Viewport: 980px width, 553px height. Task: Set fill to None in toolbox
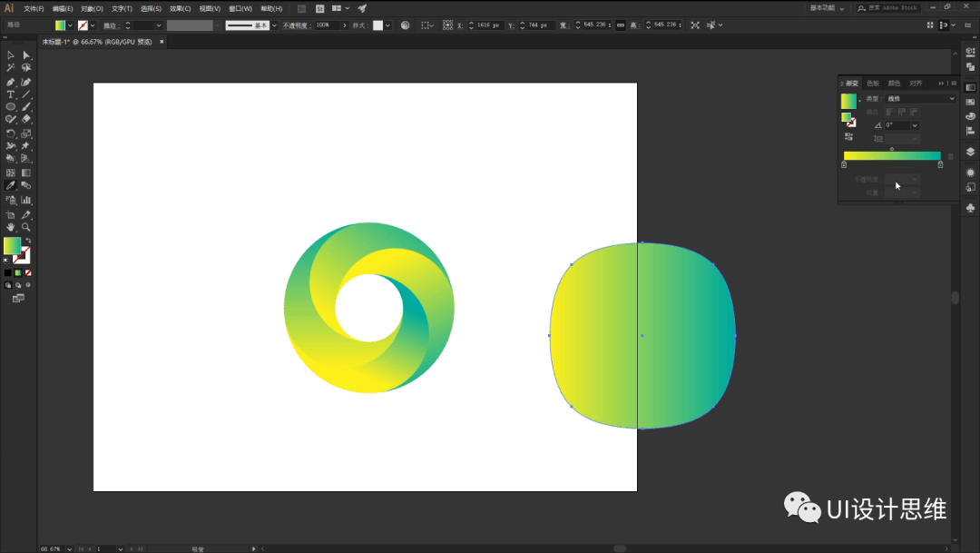pyautogui.click(x=28, y=272)
